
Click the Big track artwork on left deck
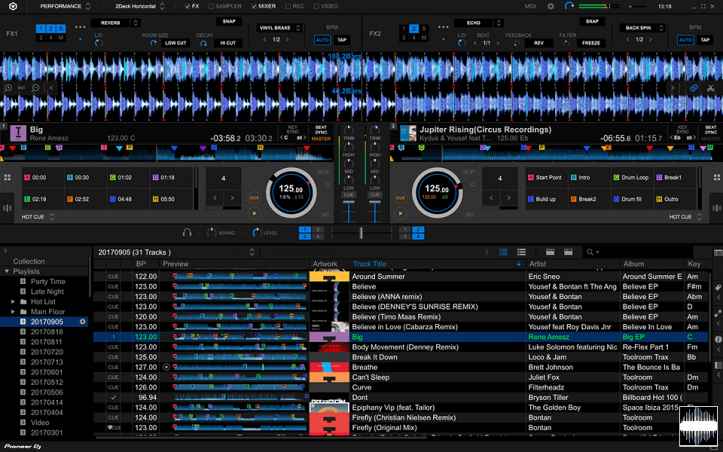point(18,133)
